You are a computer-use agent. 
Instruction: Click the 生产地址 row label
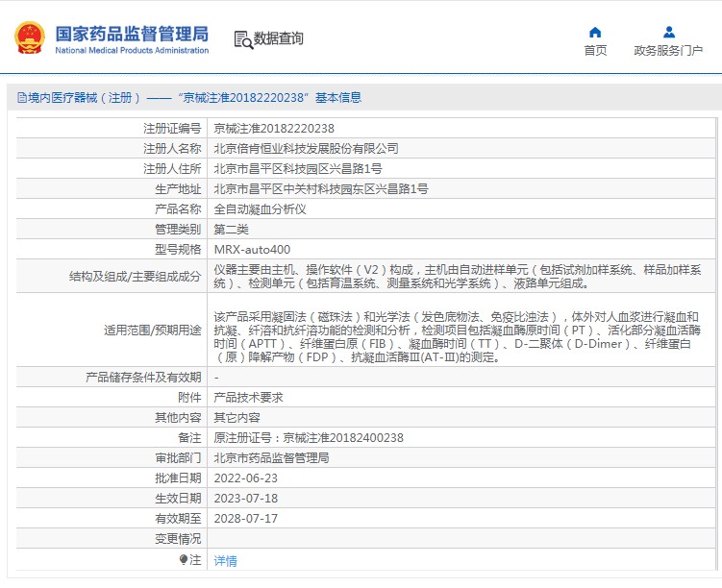pos(178,189)
